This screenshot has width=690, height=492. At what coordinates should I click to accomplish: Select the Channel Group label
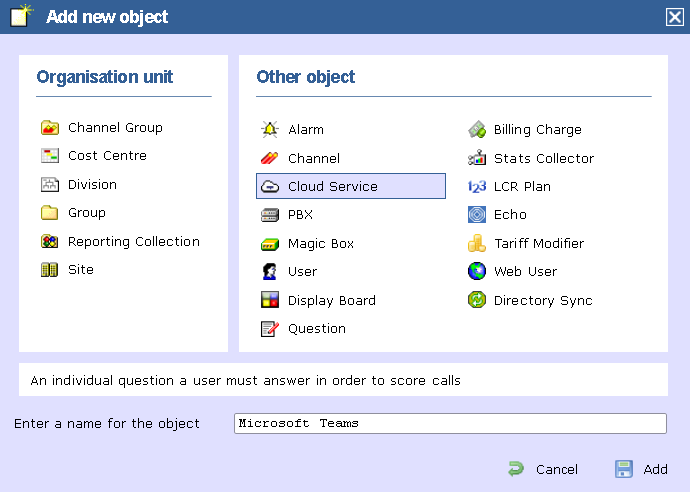pos(115,128)
